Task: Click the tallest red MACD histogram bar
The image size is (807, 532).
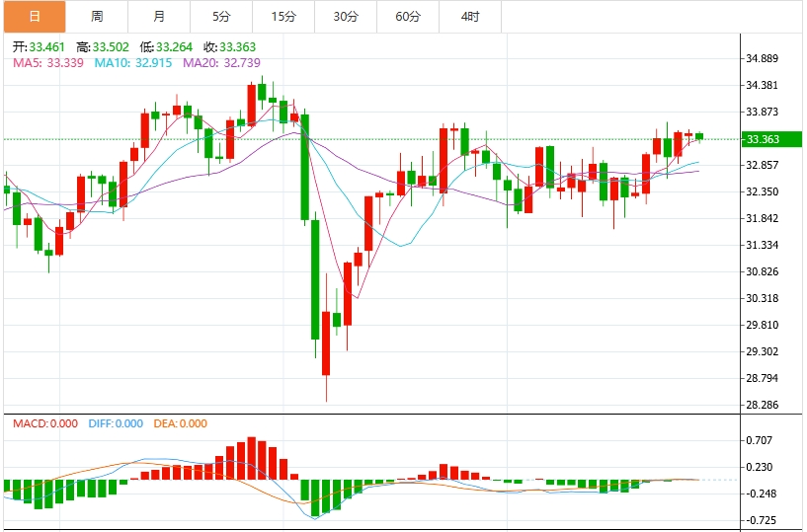Action: coord(252,458)
